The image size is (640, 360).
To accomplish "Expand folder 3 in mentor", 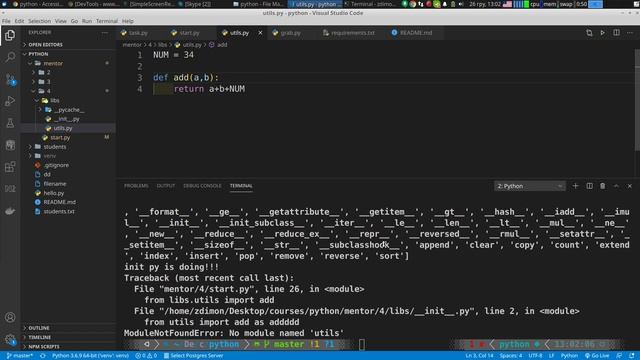I will (x=48, y=82).
